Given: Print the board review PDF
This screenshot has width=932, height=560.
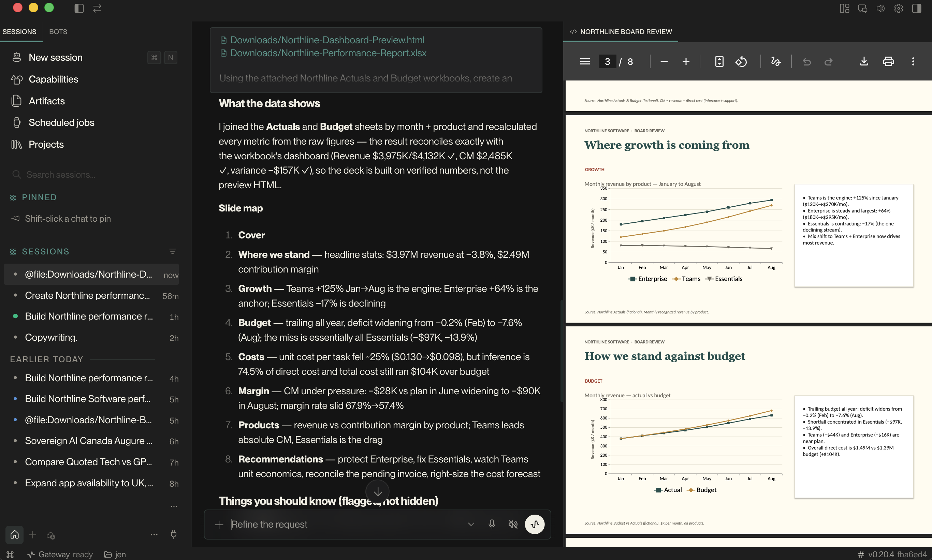Looking at the screenshot, I should pos(889,61).
